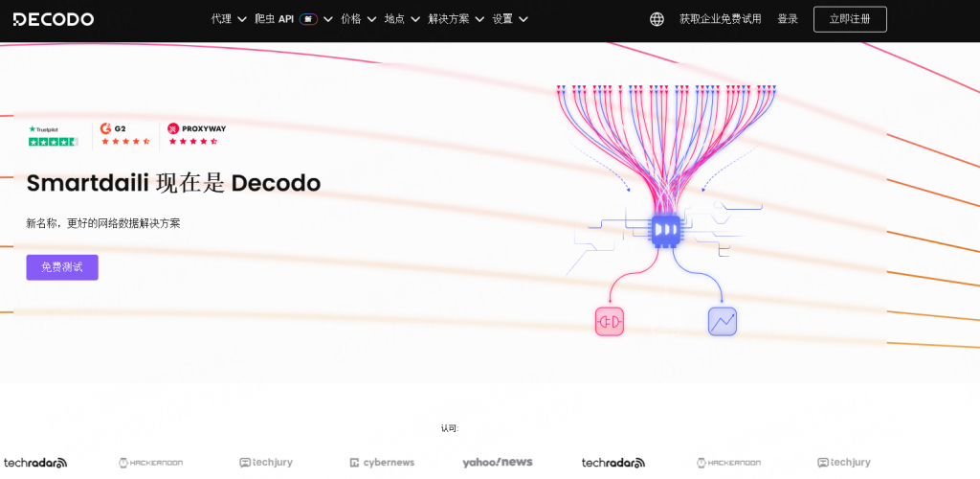Image resolution: width=980 pixels, height=479 pixels.
Task: Open the 解决方案 menu
Action: 449,19
